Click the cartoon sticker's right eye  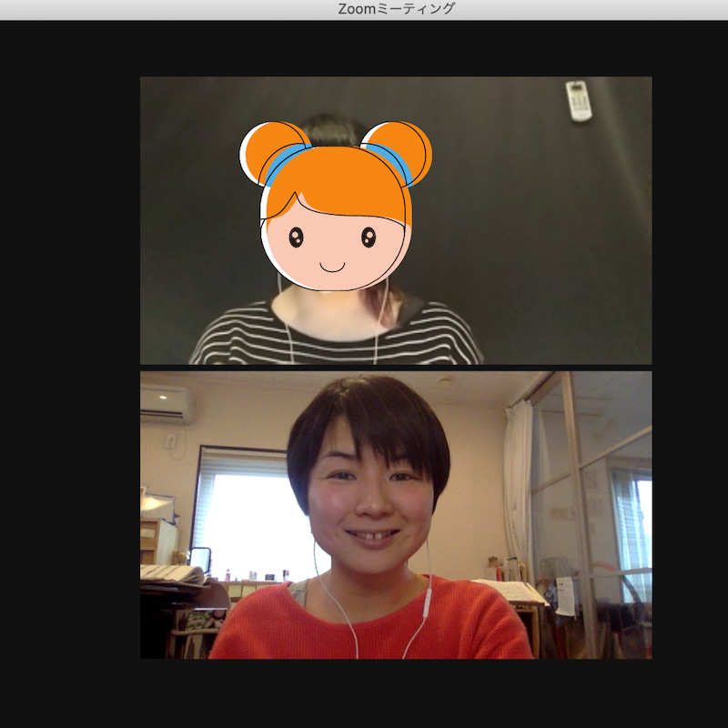[x=369, y=238]
